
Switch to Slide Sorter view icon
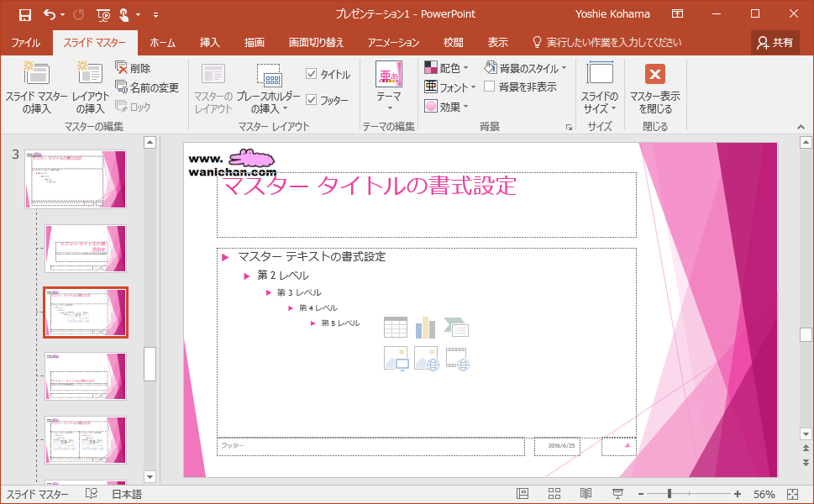pyautogui.click(x=554, y=494)
